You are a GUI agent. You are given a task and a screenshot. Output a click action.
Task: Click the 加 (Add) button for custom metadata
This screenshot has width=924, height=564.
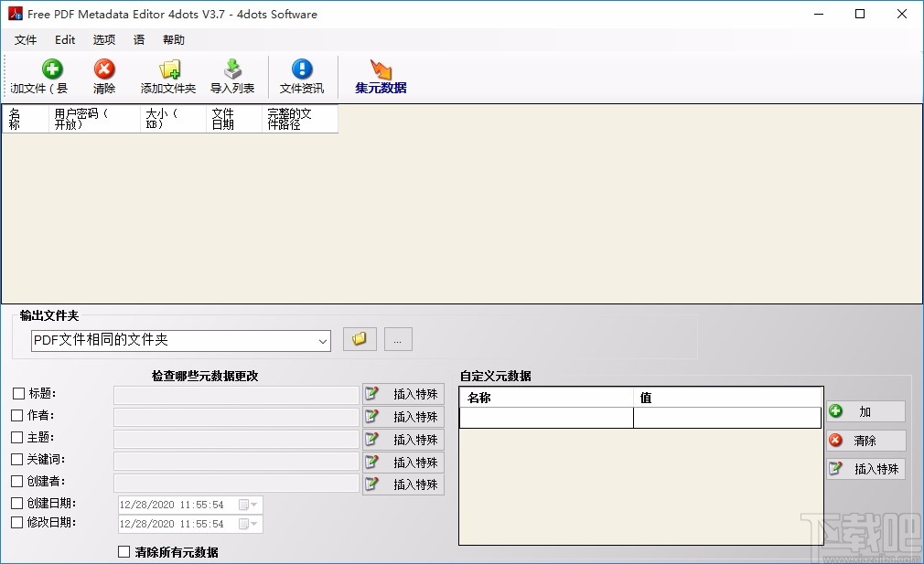point(865,411)
